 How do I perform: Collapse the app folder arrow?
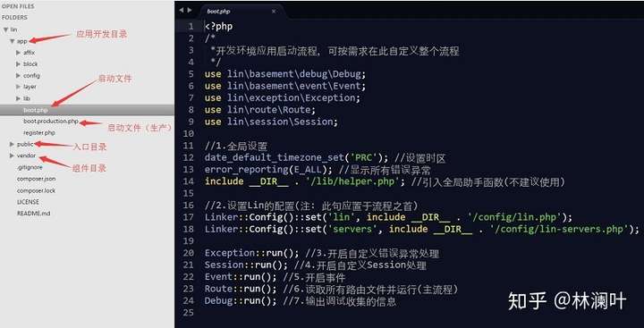point(12,41)
